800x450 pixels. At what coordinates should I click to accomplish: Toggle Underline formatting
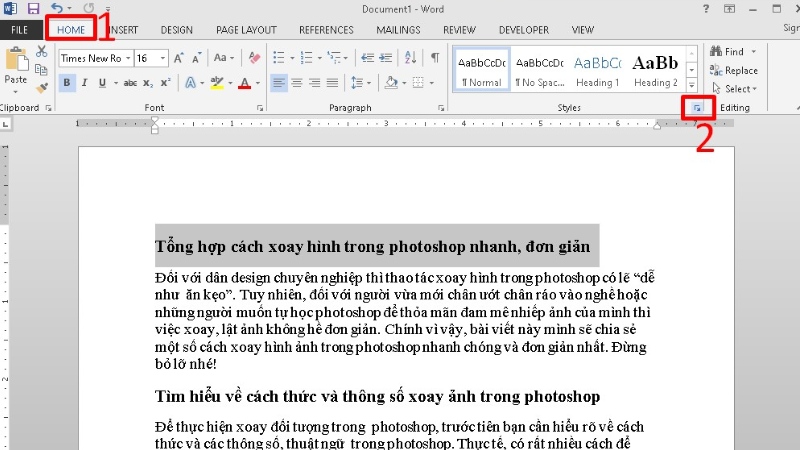(x=103, y=83)
